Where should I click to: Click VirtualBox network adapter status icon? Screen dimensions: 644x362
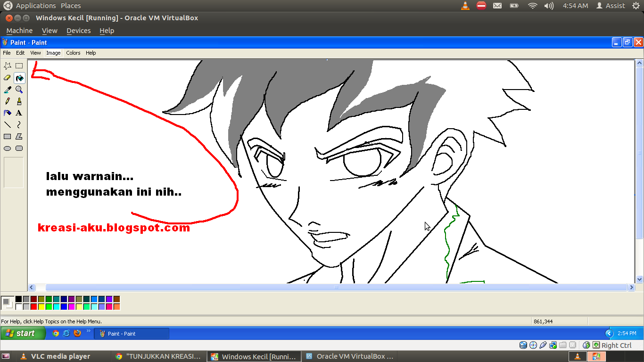553,345
